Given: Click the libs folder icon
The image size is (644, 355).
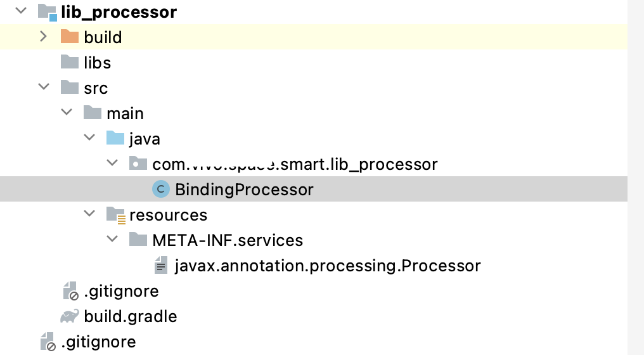Looking at the screenshot, I should [x=70, y=62].
